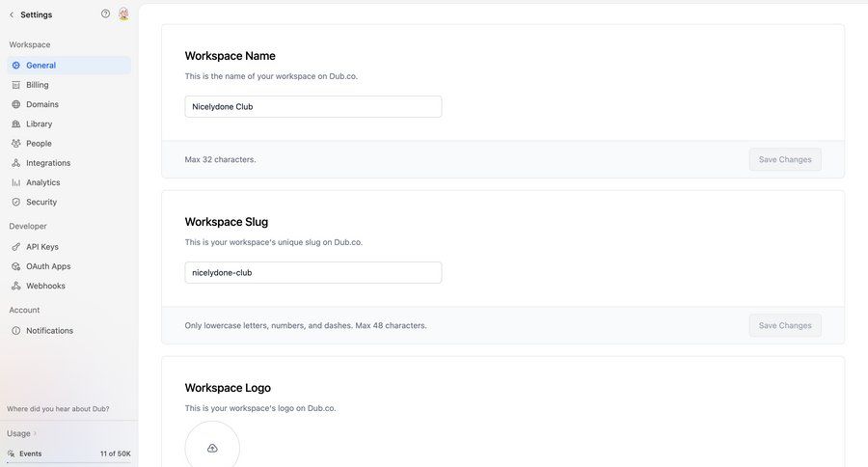
Task: Click the Settings back link text
Action: [37, 15]
